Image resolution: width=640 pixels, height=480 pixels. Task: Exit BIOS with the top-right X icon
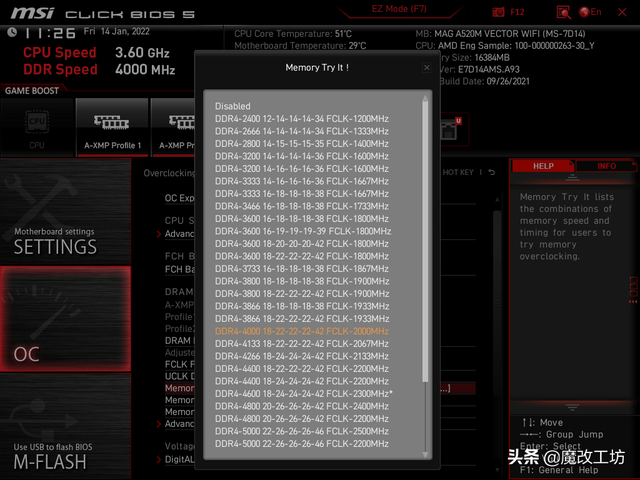[622, 12]
